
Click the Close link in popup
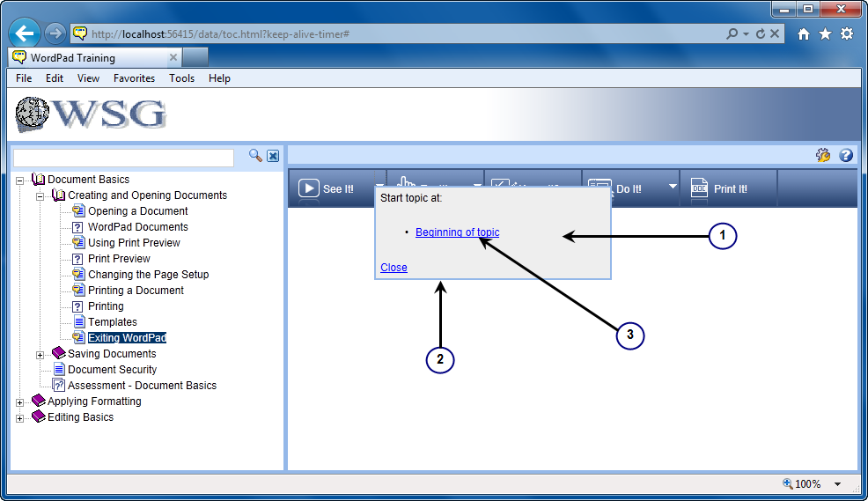point(394,268)
